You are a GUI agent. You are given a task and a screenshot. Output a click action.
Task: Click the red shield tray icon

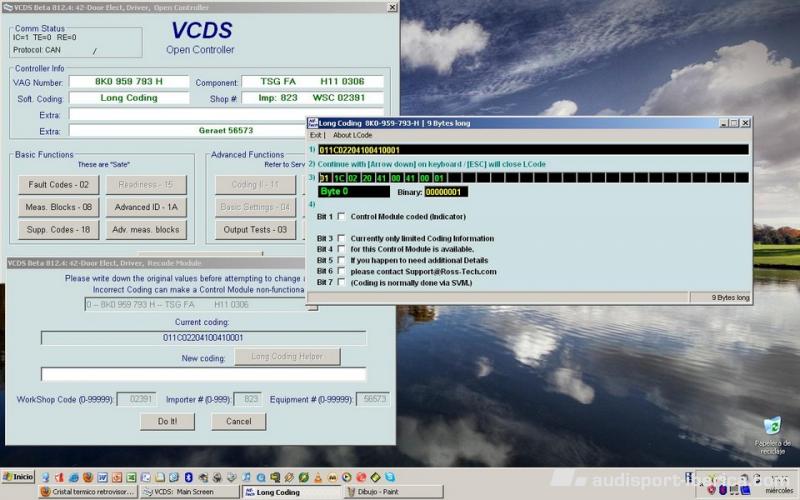click(711, 490)
